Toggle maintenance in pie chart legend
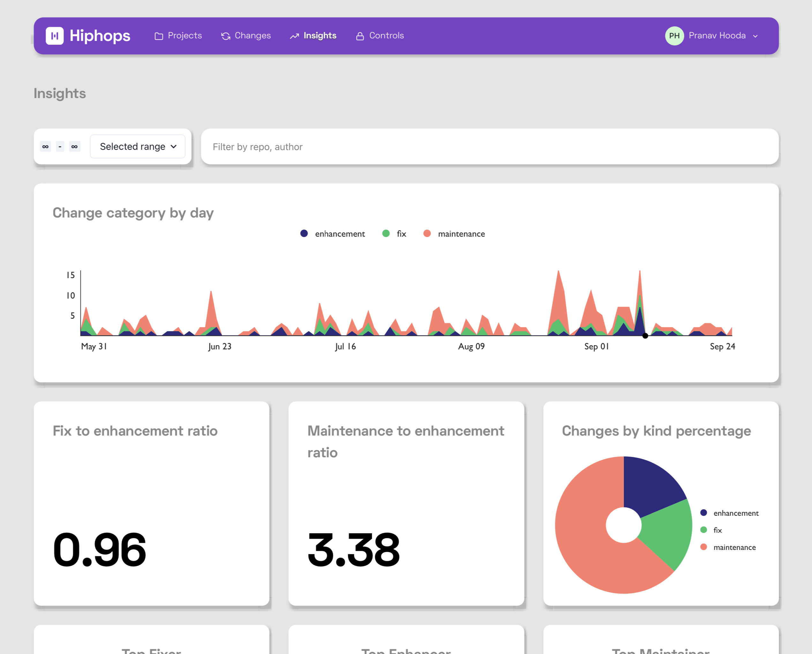The width and height of the screenshot is (812, 654). [x=728, y=547]
